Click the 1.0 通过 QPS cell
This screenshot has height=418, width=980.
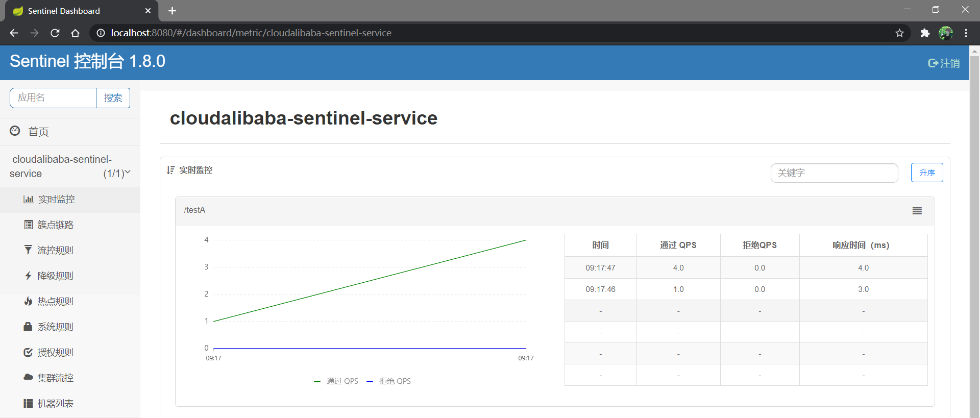point(678,289)
